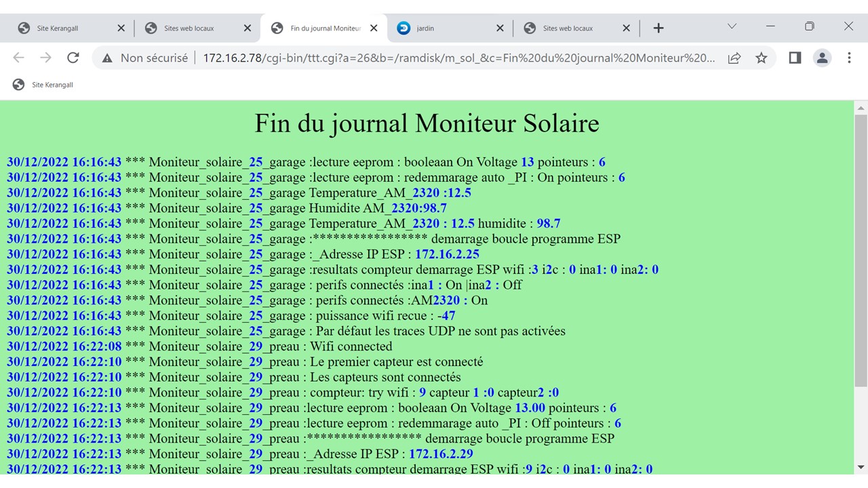Click the IP address 172.16.2.25

point(447,254)
